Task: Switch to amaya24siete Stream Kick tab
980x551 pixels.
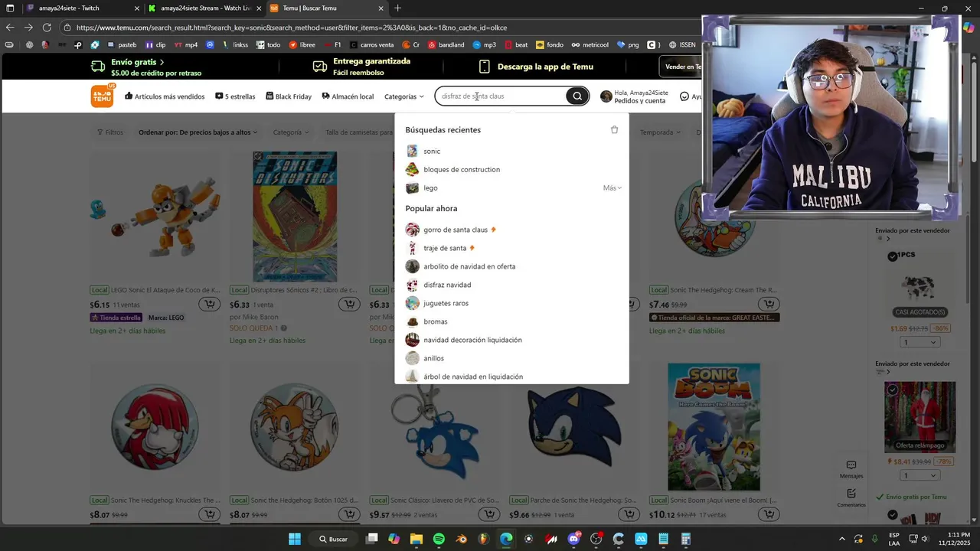Action: (x=204, y=8)
